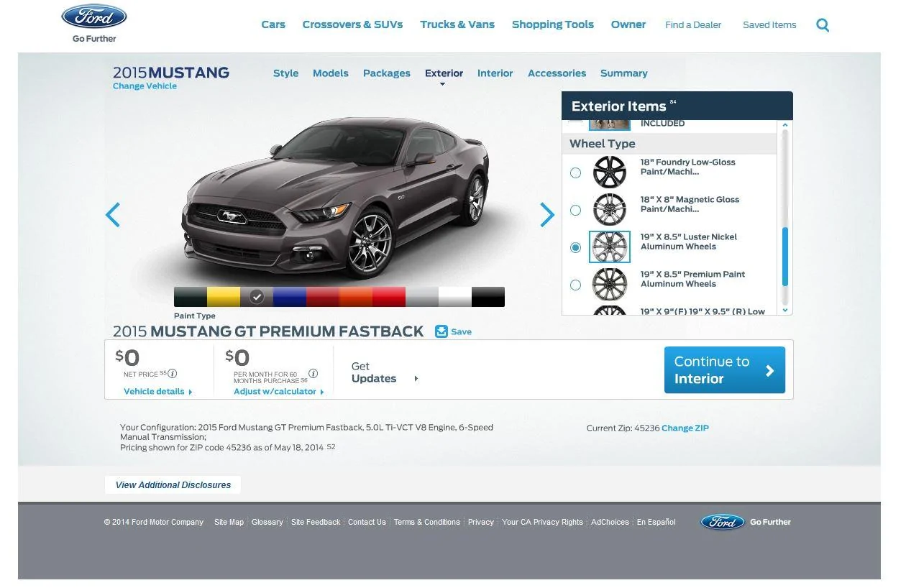Click the Ford logo in the header
The height and width of the screenshot is (588, 906).
pos(94,17)
